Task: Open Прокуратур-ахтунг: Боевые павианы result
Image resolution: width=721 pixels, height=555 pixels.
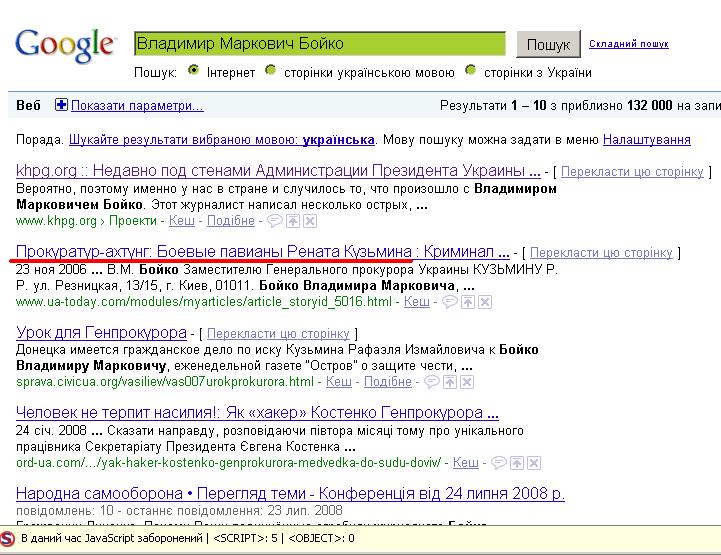Action: point(263,252)
